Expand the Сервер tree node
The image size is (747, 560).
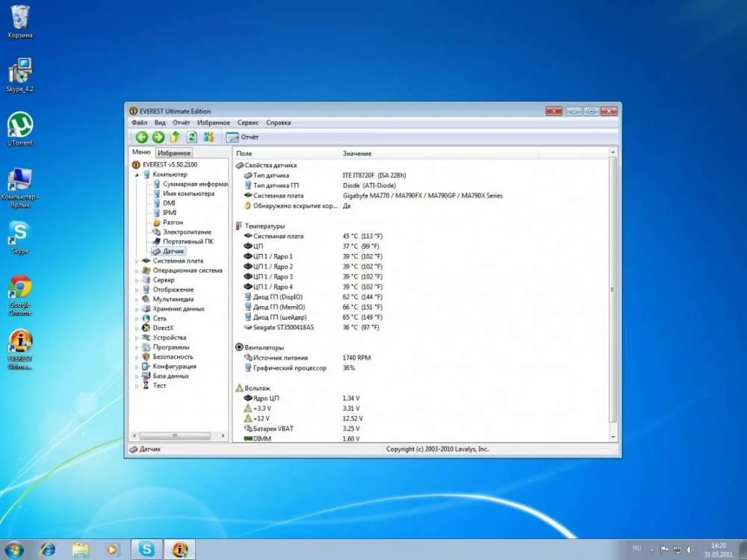tap(137, 280)
